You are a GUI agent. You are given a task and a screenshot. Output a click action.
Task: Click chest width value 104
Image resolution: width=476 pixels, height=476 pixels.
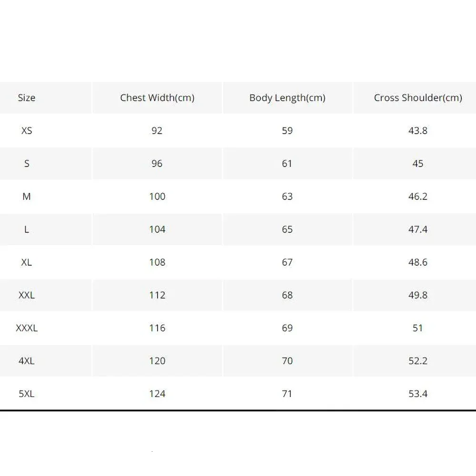tap(157, 229)
